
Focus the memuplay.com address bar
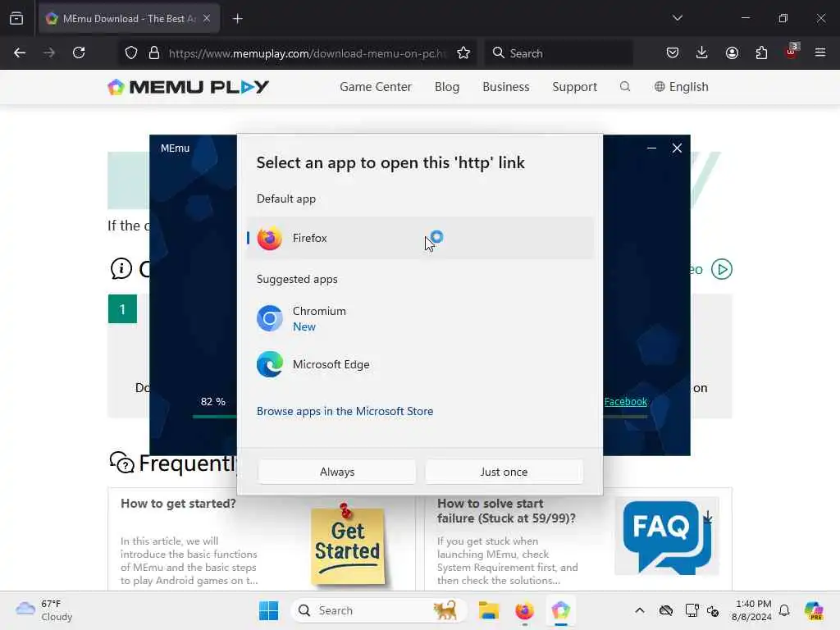(x=307, y=53)
